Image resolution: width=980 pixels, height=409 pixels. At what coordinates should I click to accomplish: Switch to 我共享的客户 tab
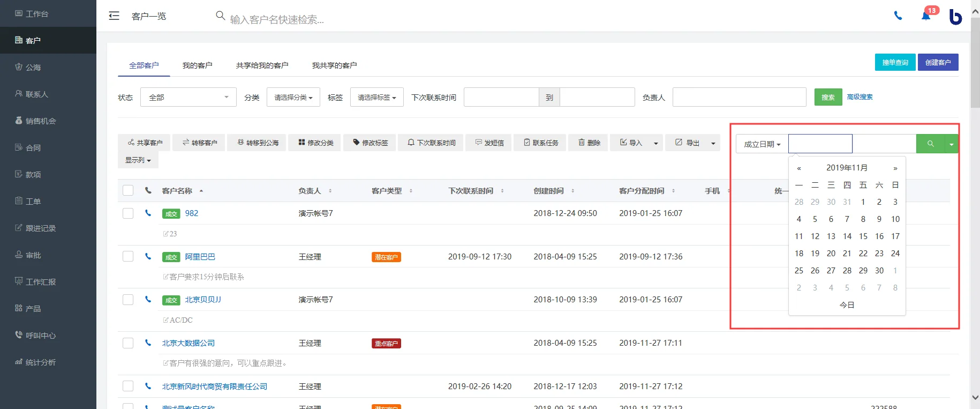click(335, 65)
